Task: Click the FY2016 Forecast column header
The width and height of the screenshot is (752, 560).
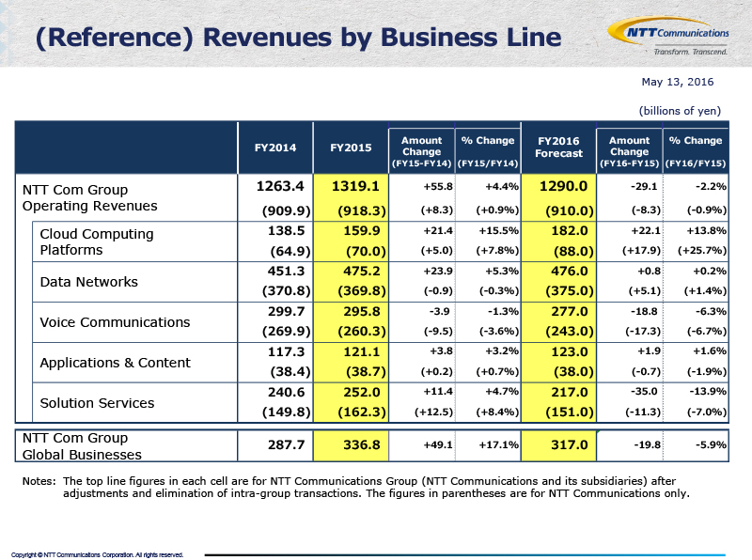Action: (x=558, y=148)
